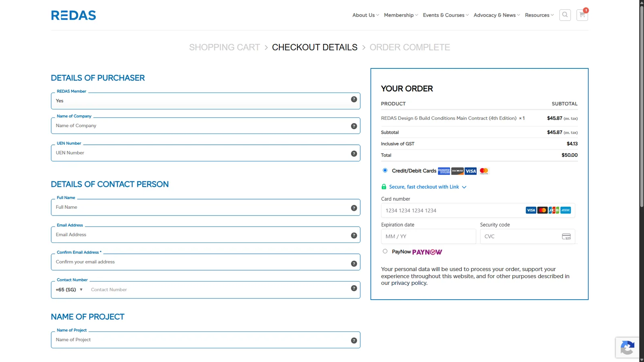Click the Visa logo beside Credit/Debit Cards
Screen dimensions: 644x362
pyautogui.click(x=471, y=171)
